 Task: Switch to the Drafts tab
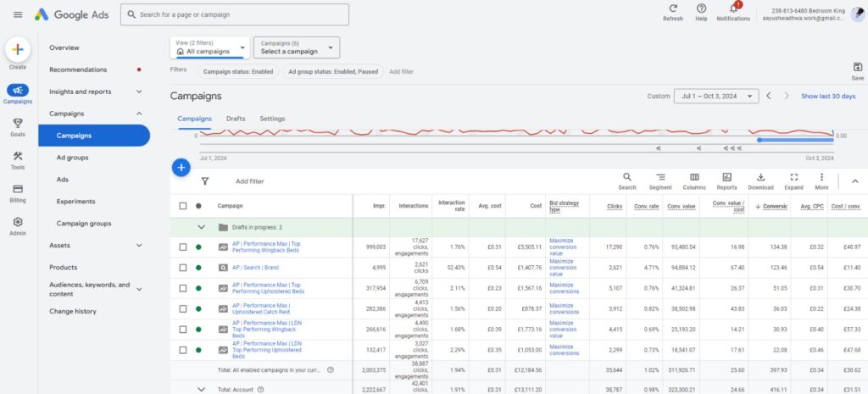(x=236, y=119)
